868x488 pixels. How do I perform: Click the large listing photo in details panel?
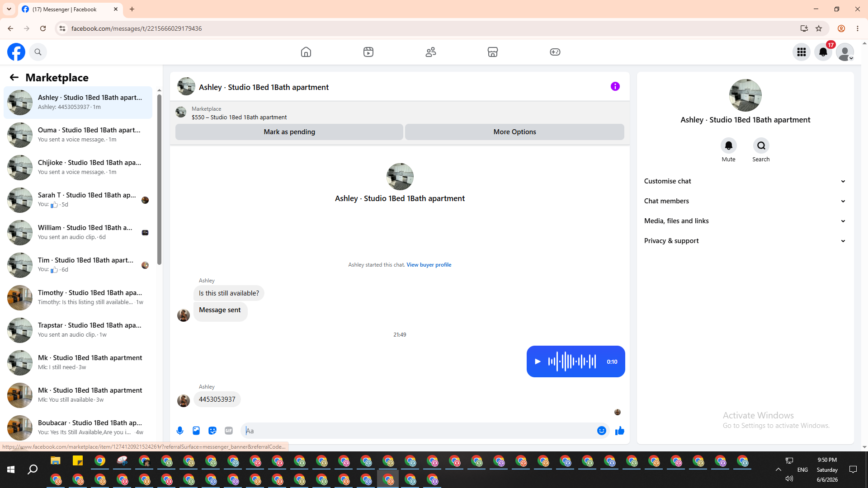745,95
